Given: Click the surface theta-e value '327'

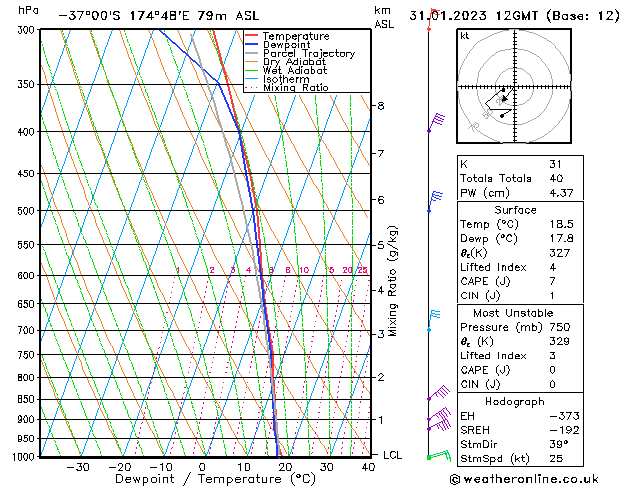Looking at the screenshot, I should click(560, 253).
